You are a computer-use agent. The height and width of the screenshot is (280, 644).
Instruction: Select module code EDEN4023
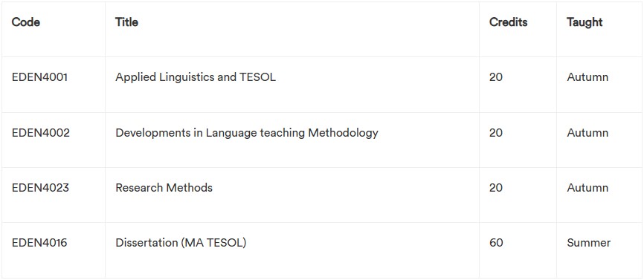[x=40, y=188]
